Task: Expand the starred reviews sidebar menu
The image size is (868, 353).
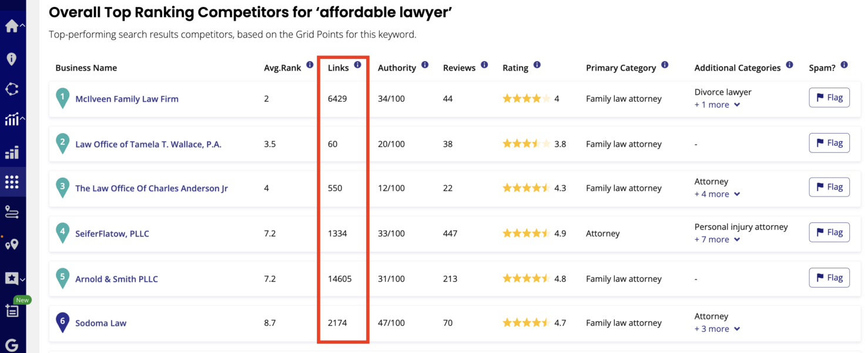Action: coord(12,278)
